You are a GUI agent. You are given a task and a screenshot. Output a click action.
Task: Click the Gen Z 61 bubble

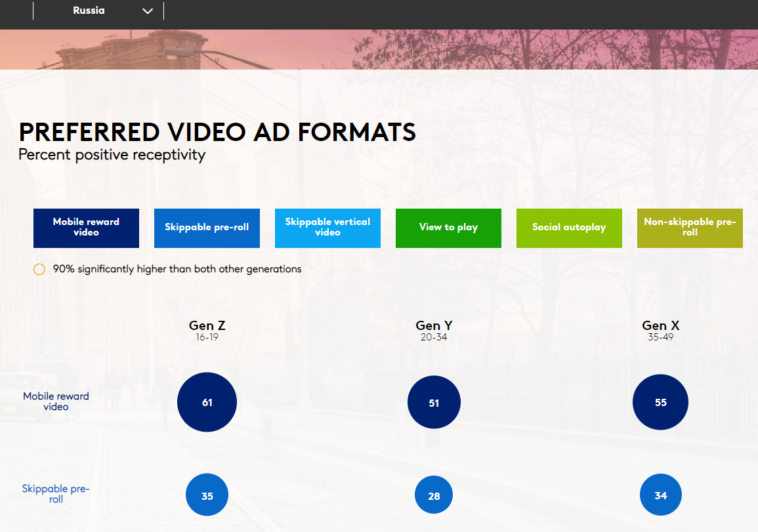coord(207,402)
